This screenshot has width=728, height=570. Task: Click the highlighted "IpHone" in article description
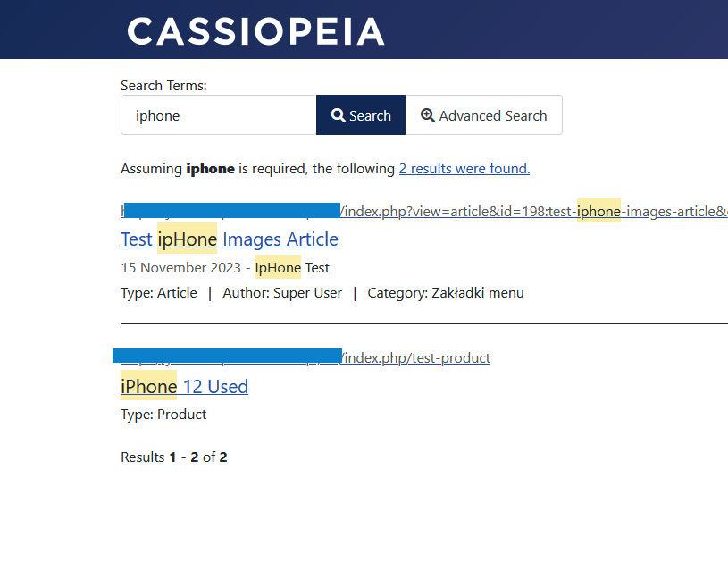[x=278, y=267]
